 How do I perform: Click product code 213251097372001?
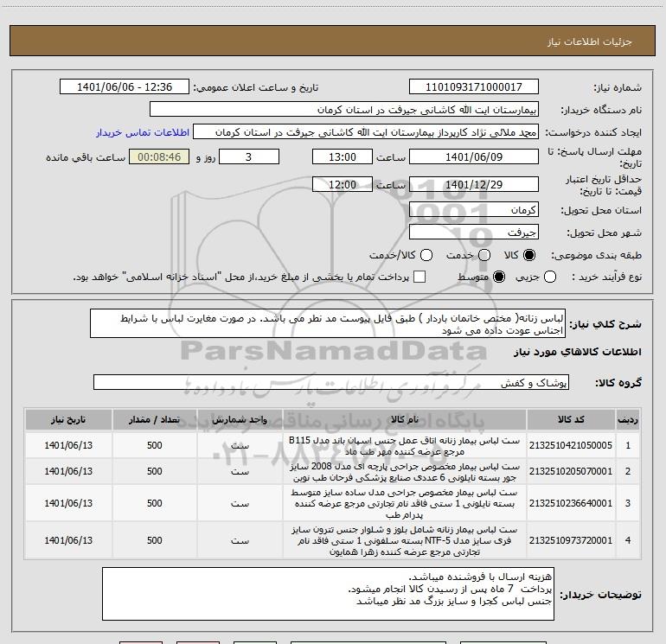pyautogui.click(x=571, y=540)
